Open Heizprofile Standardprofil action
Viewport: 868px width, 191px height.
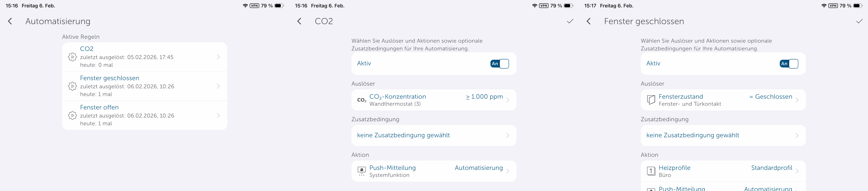[x=723, y=171]
